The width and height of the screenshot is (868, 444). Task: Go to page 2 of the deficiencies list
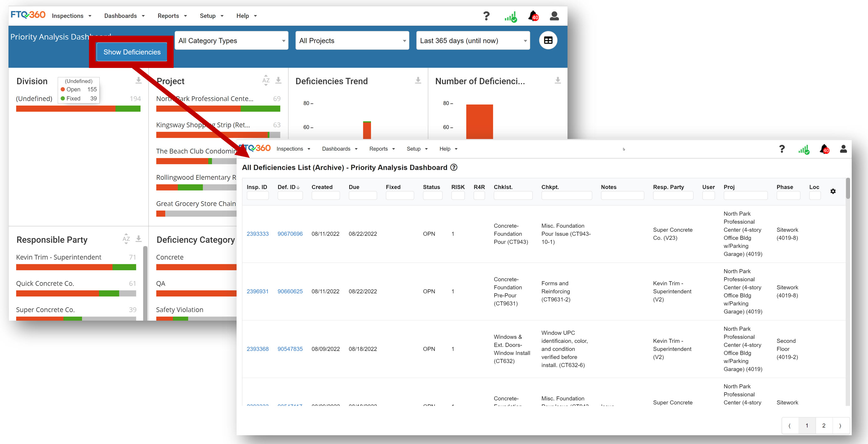824,426
